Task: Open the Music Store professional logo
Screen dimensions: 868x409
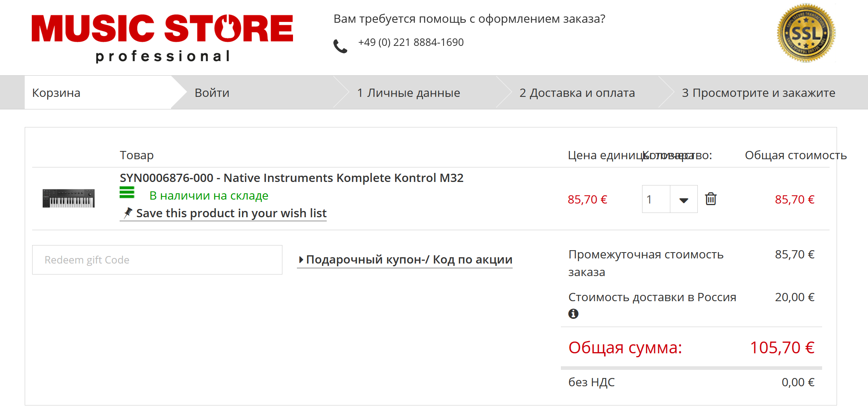Action: pyautogui.click(x=162, y=38)
